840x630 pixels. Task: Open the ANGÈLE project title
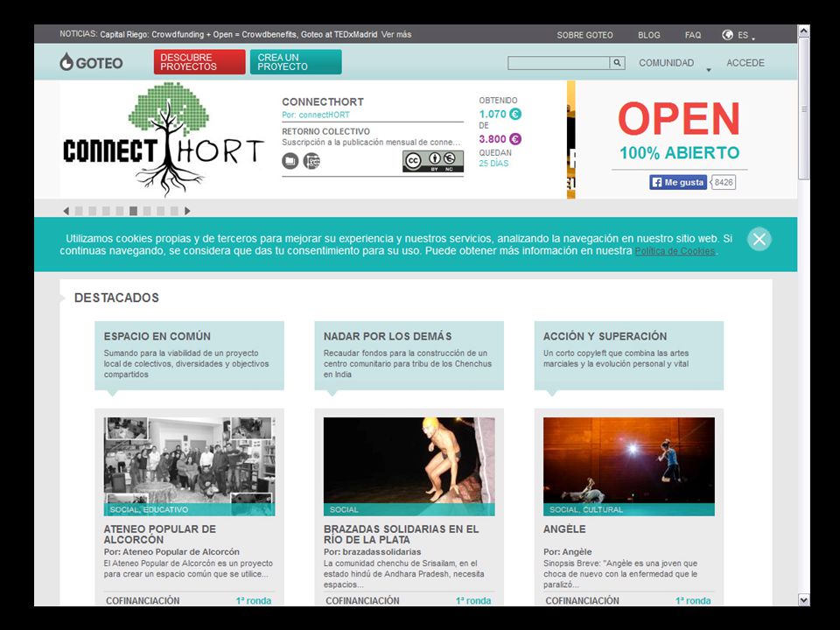click(564, 528)
